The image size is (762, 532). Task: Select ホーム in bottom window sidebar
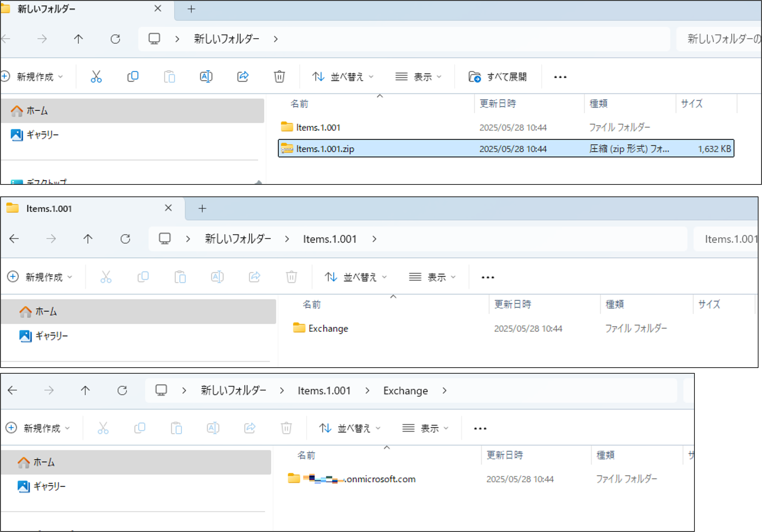136,462
